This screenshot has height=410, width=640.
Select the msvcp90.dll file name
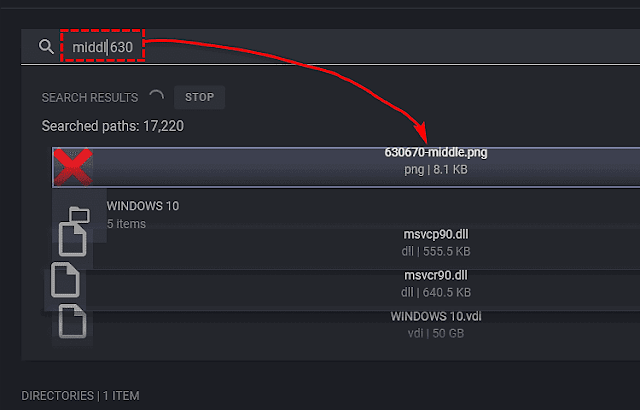(435, 234)
